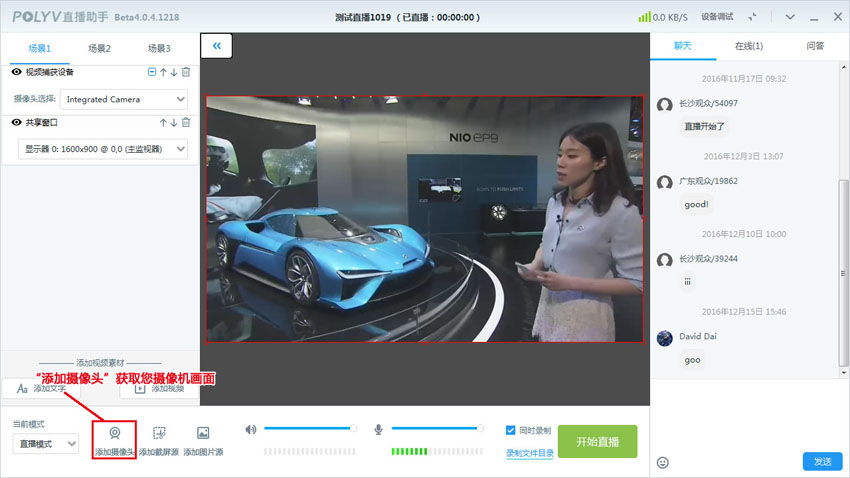850x478 pixels.
Task: Open the 直播模式 mode dropdown
Action: click(x=46, y=443)
